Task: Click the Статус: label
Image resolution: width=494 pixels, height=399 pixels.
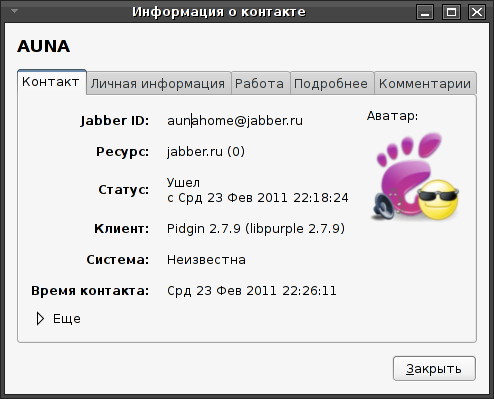Action: pyautogui.click(x=124, y=190)
